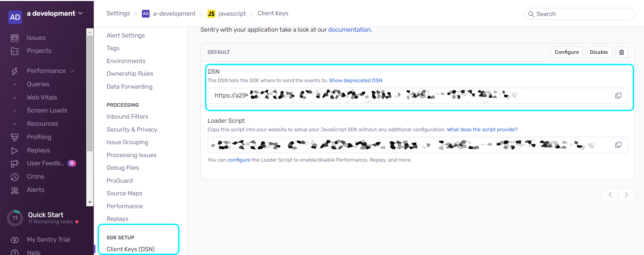
Task: Click the User Feedback megaphone icon
Action: click(15, 164)
